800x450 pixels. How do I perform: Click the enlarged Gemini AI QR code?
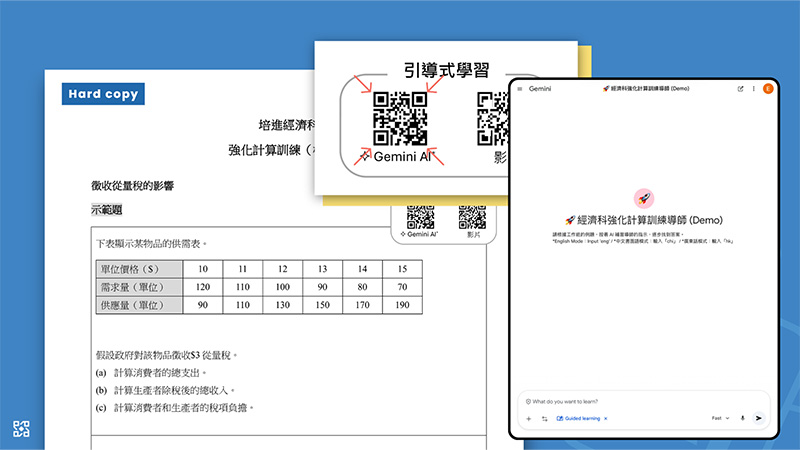[x=400, y=118]
